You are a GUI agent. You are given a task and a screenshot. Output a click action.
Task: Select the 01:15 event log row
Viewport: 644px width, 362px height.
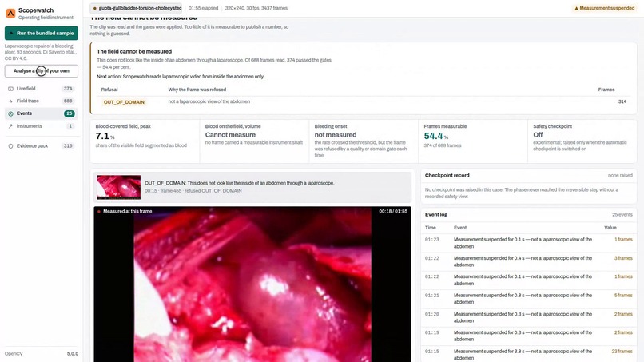[529, 354]
